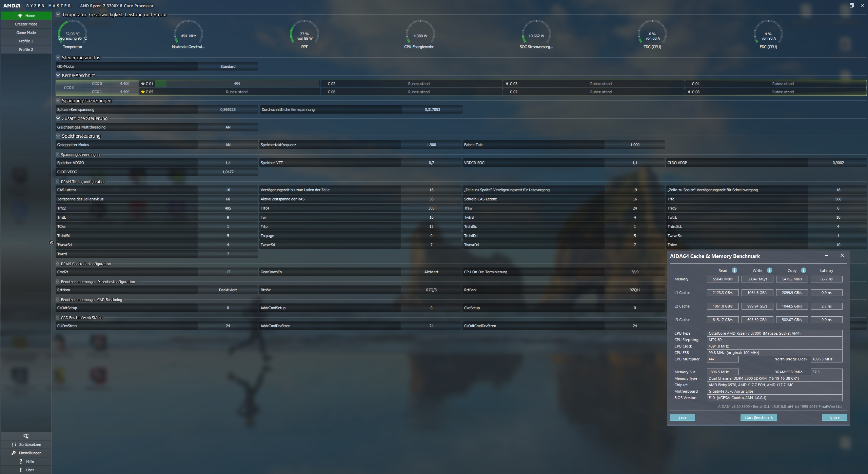
Task: Click the Über info icon
Action: 21,470
